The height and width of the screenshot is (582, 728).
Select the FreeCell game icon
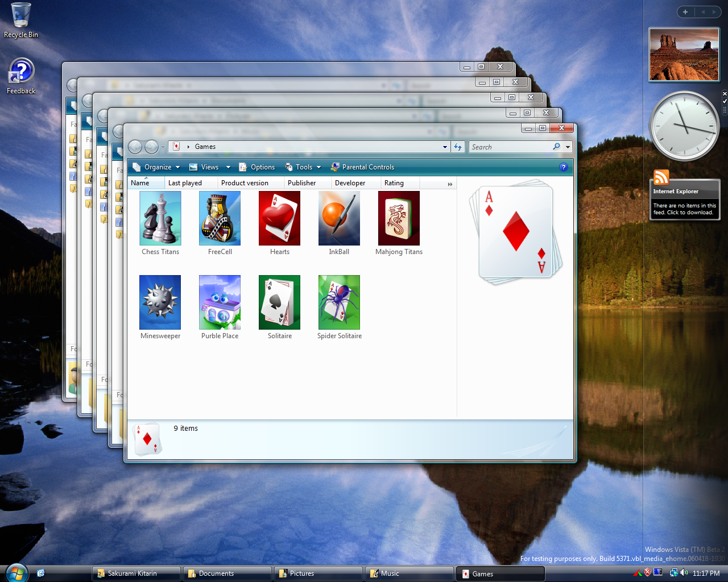click(x=220, y=218)
